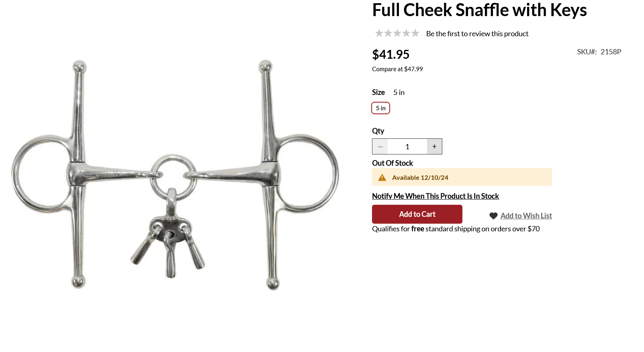Open 'Be the first to review' link
The width and height of the screenshot is (644, 352).
click(x=477, y=34)
